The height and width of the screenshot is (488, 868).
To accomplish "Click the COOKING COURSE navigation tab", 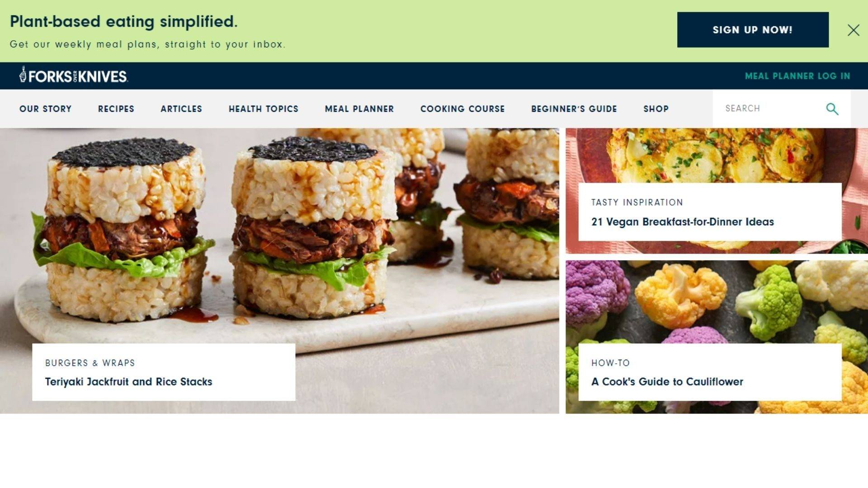I will pyautogui.click(x=462, y=108).
